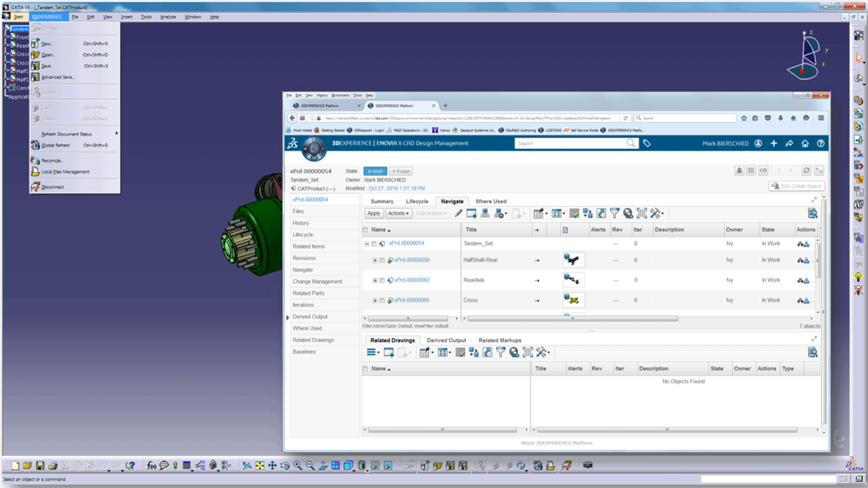
Task: Click the Open folder icon in bottom toolbar
Action: click(28, 465)
